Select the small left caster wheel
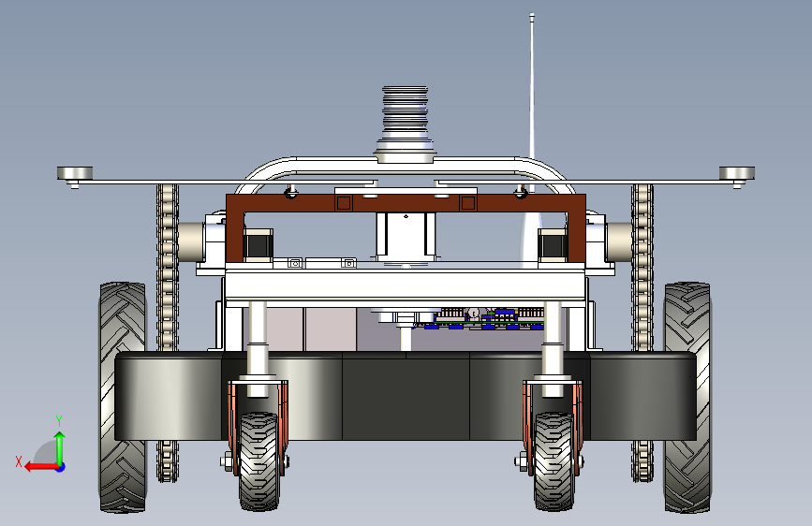The width and height of the screenshot is (812, 526). (x=258, y=460)
